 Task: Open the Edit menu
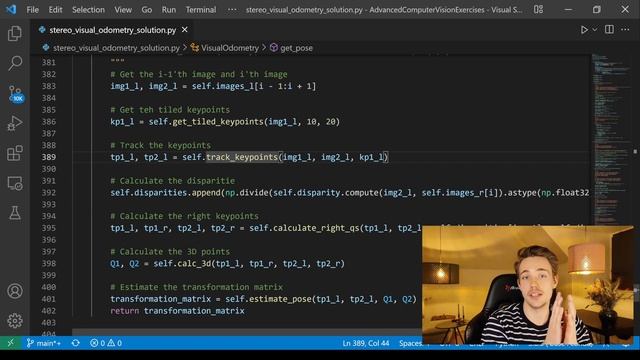(55, 9)
